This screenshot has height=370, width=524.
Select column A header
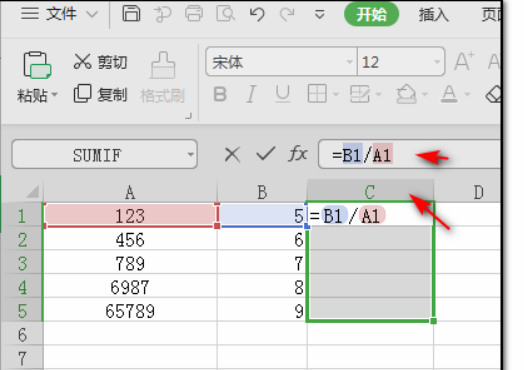tap(130, 192)
